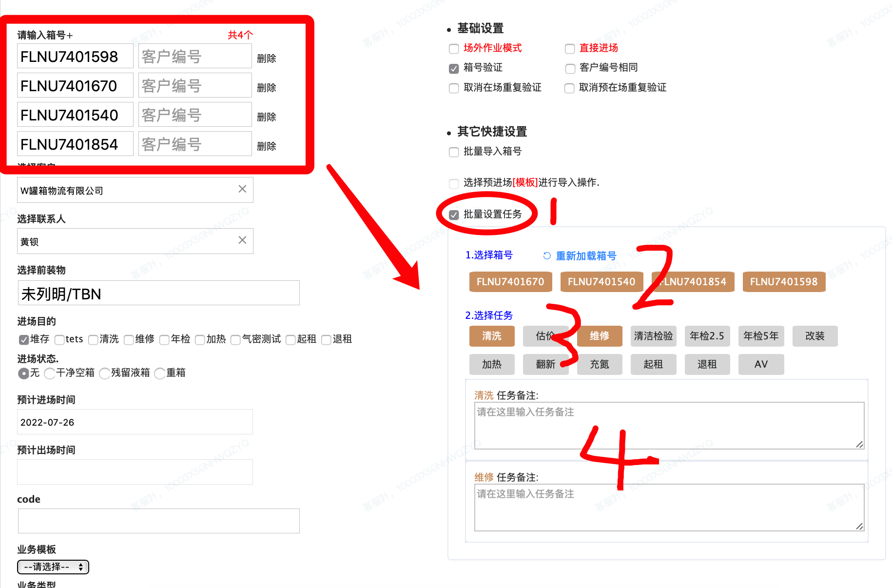Image resolution: width=892 pixels, height=588 pixels.
Task: Expand the customer selection combo box
Action: pos(127,190)
